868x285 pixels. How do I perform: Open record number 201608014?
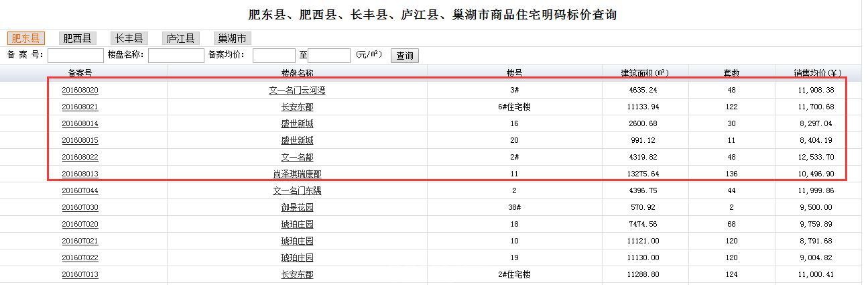point(80,124)
